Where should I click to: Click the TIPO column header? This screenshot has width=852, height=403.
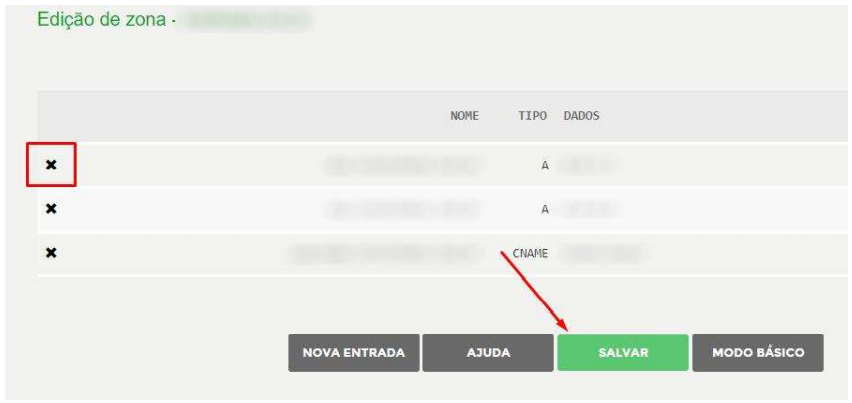click(532, 116)
